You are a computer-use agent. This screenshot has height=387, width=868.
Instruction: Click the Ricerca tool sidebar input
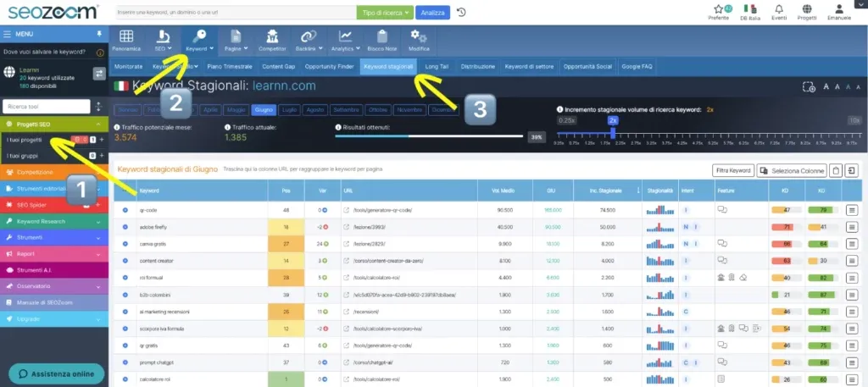tap(47, 106)
